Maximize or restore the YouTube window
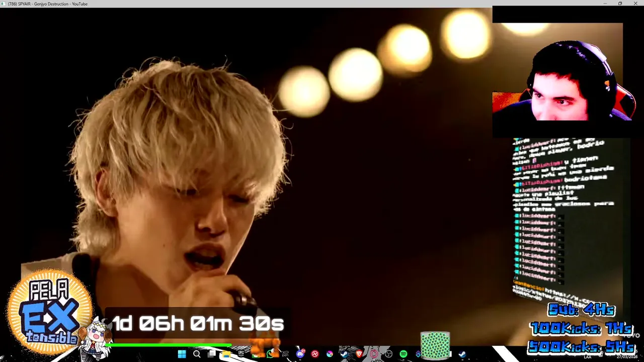Screen dimensions: 644x362 620,4
